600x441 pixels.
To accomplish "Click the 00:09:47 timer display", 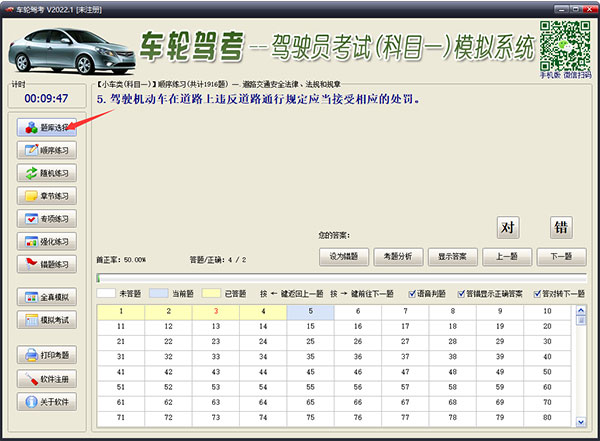I will pos(46,99).
